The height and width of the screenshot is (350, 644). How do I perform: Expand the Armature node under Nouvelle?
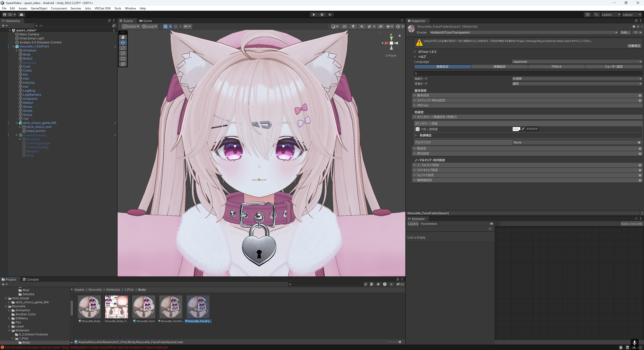pyautogui.click(x=17, y=50)
